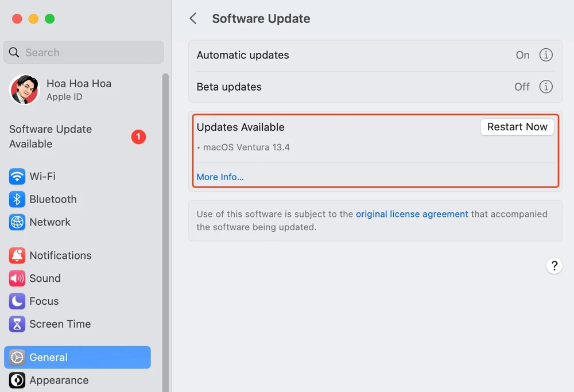
Task: Click the Network globe icon
Action: click(x=17, y=222)
